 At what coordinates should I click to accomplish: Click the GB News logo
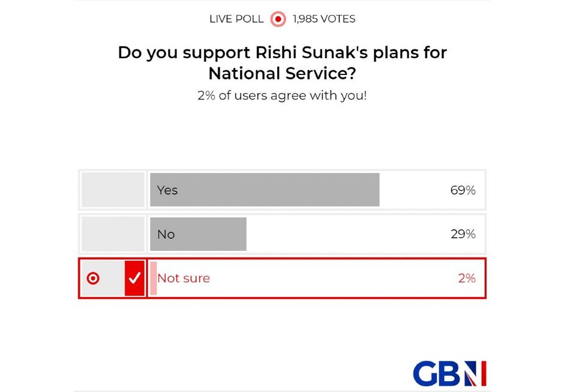[450, 373]
